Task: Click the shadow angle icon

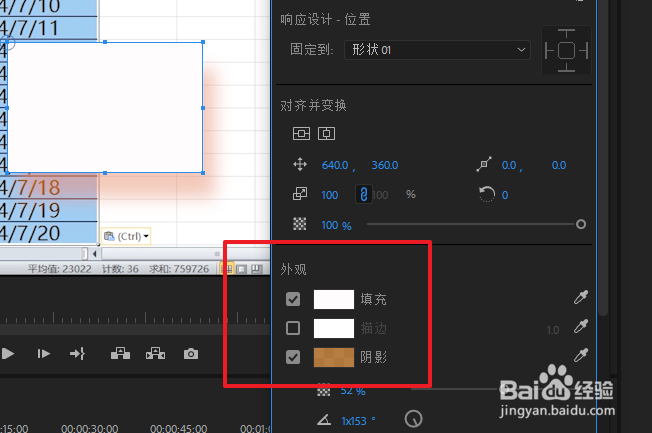Action: coord(324,420)
